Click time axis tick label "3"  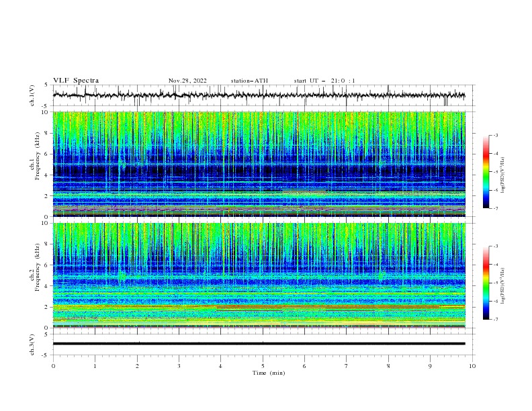click(179, 366)
